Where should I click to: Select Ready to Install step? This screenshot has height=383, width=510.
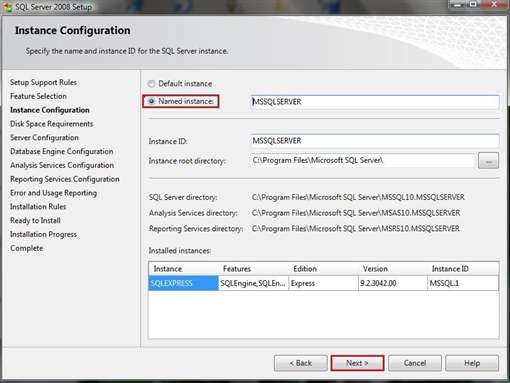[x=35, y=220]
